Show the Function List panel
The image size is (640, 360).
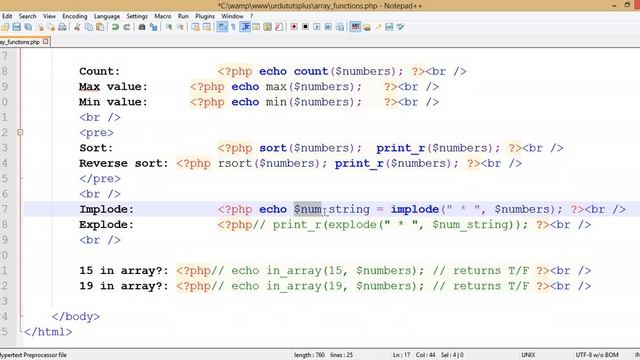click(x=279, y=27)
